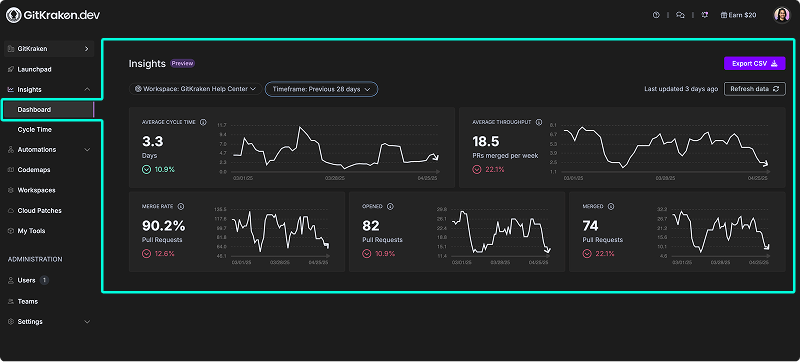Show info for Average Cycle Time

coord(203,122)
